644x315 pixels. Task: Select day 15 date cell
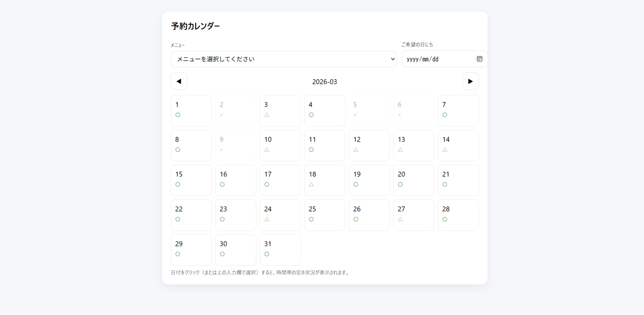tap(191, 180)
